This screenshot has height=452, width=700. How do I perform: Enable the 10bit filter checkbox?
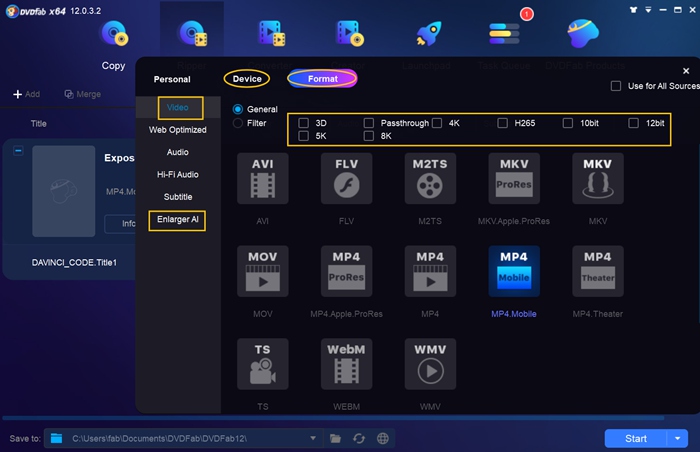click(x=568, y=123)
